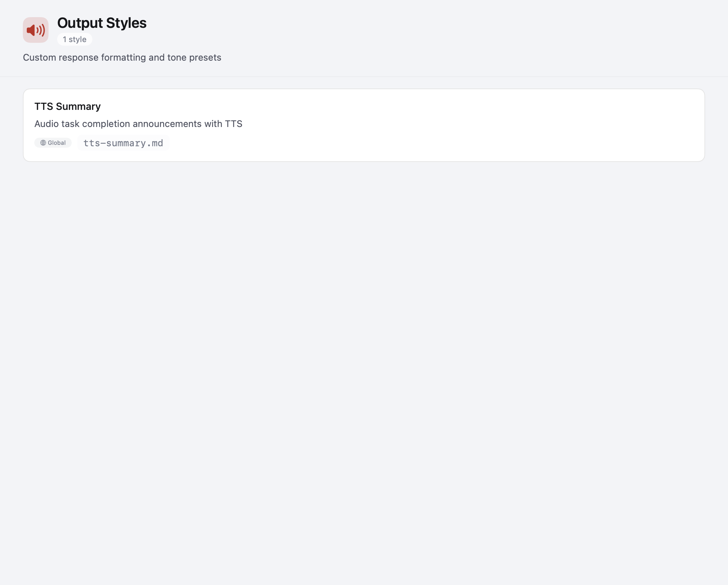Open tts-summary.md from its monospace chip
This screenshot has height=585, width=728.
click(x=123, y=143)
